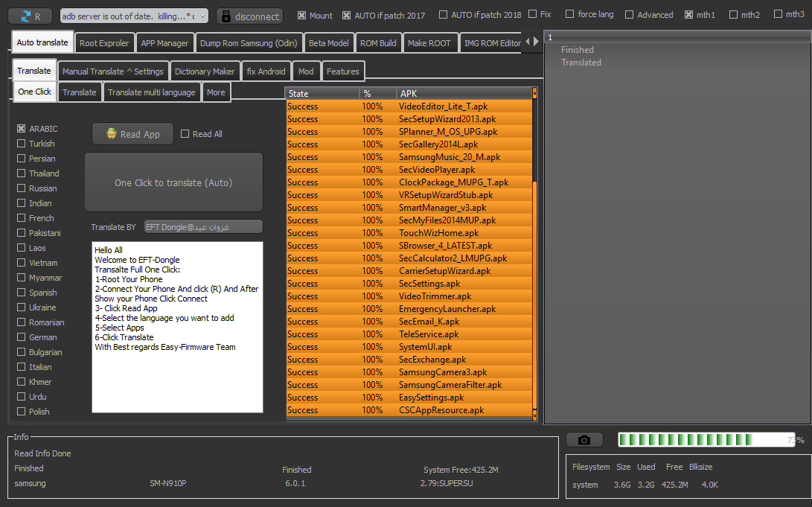Select the Vietnam language checkbox

pyautogui.click(x=22, y=263)
